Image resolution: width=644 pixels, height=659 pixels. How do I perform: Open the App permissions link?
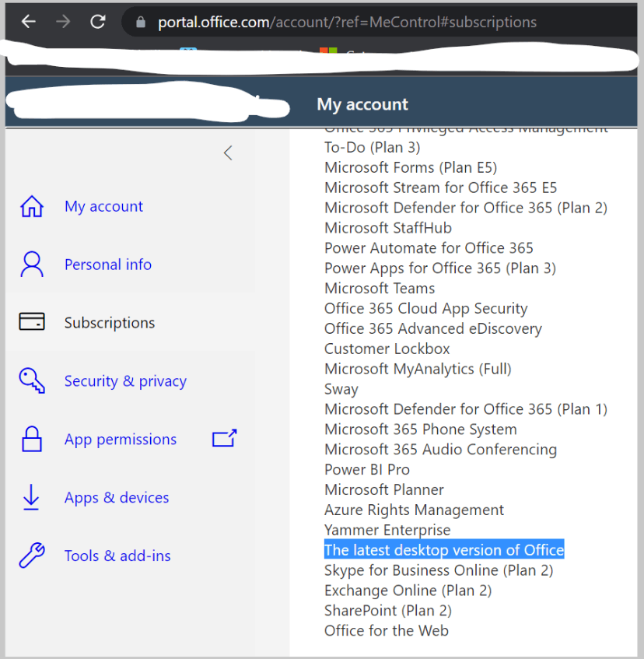click(121, 439)
